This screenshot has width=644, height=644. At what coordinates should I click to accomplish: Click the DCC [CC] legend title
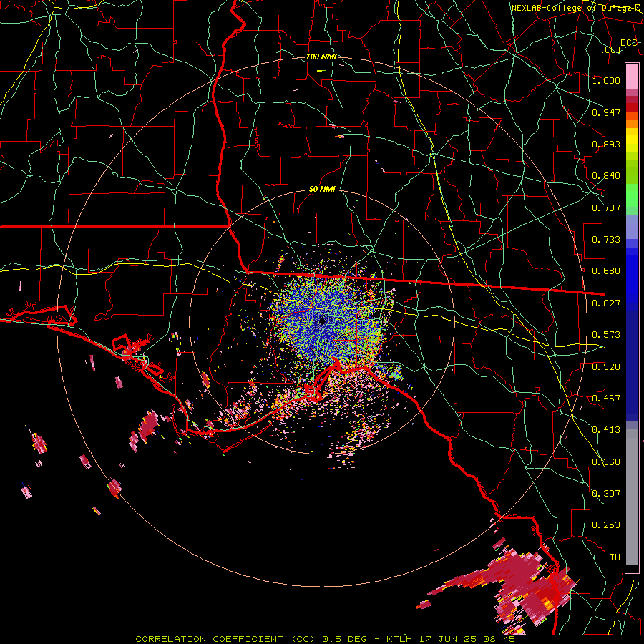click(x=618, y=46)
